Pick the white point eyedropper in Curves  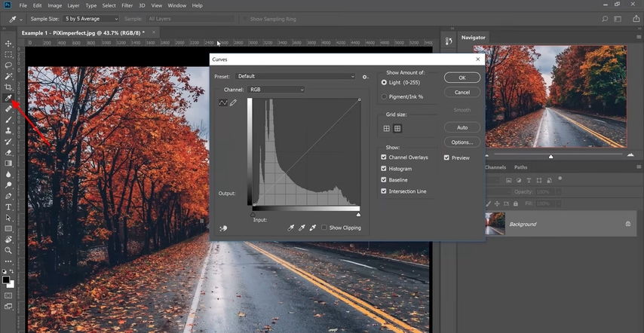point(313,228)
